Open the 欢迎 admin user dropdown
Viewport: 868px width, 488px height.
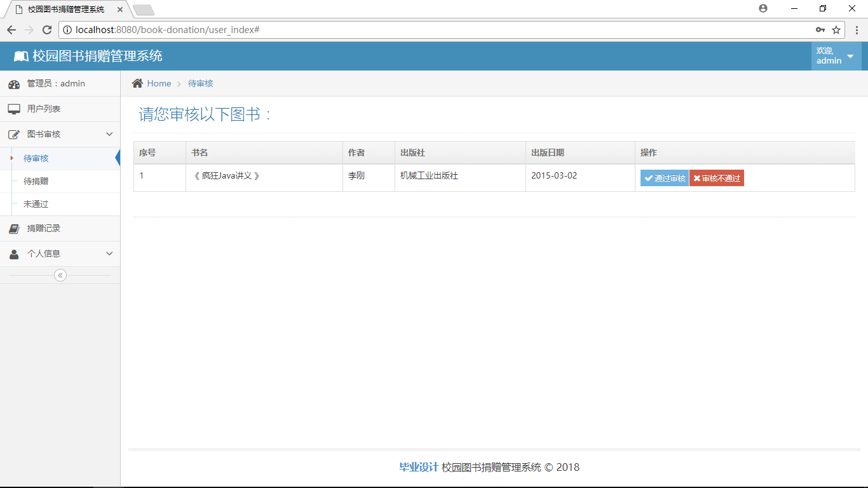click(836, 56)
